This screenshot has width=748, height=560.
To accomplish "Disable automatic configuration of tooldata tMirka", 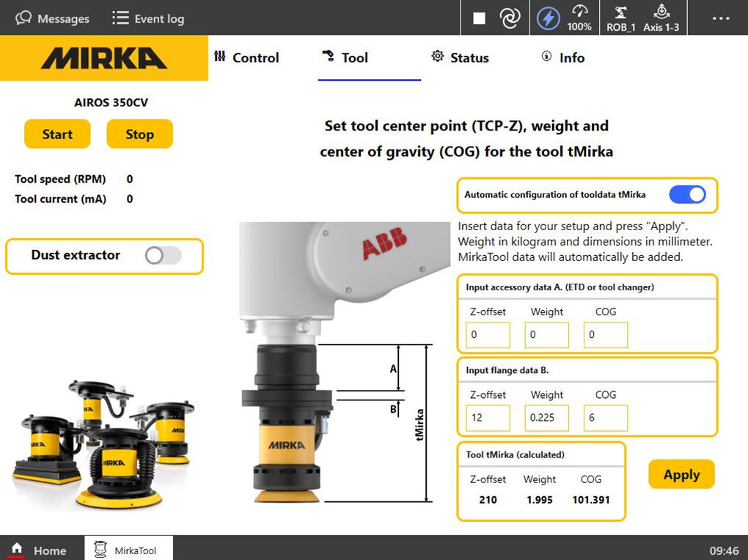I will click(x=686, y=194).
